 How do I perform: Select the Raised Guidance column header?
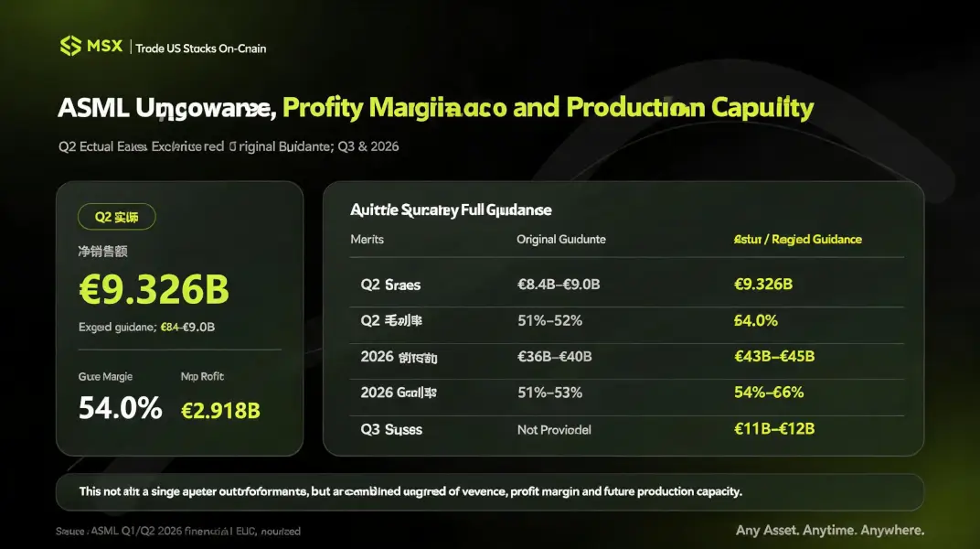tap(797, 240)
